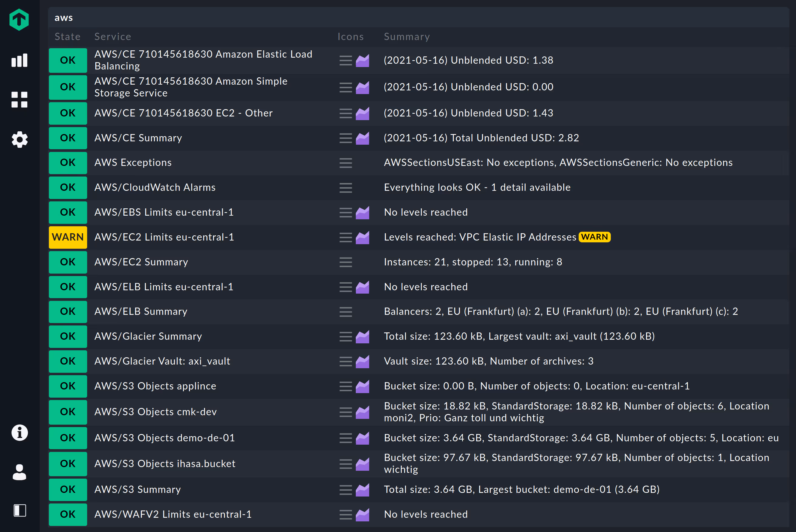Open the Help info icon
This screenshot has width=796, height=532.
(19, 433)
